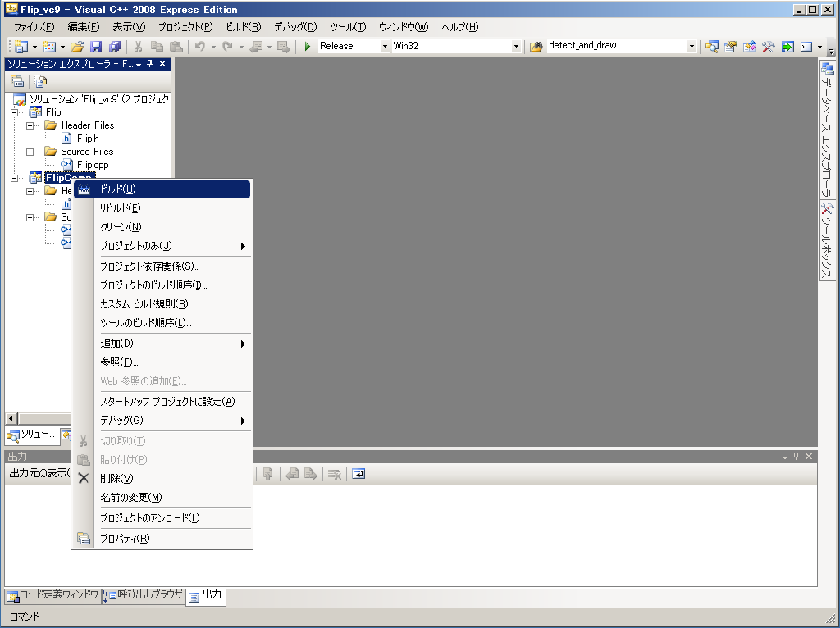The width and height of the screenshot is (840, 628).
Task: Choose プロジェクト依存関係(S)... menu item
Action: click(x=162, y=266)
